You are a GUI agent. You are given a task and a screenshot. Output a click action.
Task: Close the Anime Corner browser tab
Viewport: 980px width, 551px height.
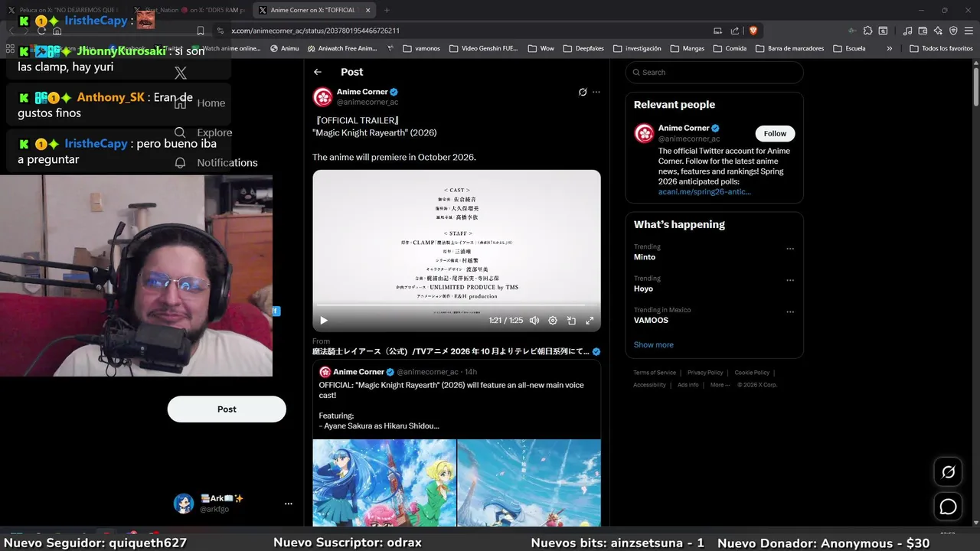(367, 10)
